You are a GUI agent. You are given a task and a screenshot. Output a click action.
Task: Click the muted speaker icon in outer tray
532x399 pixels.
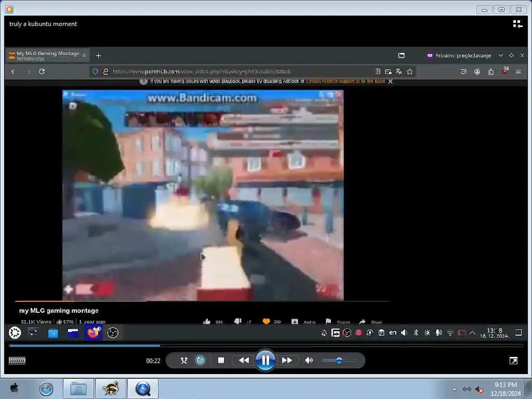point(480,390)
